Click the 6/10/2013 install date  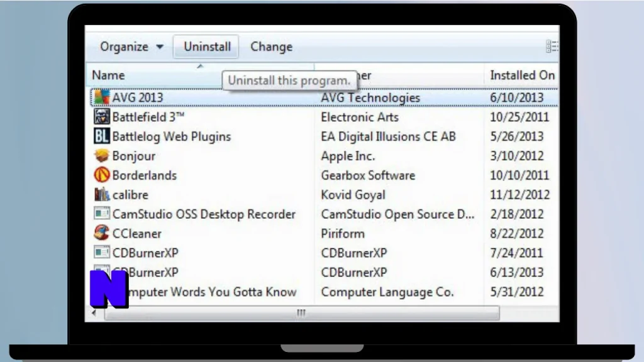click(517, 97)
